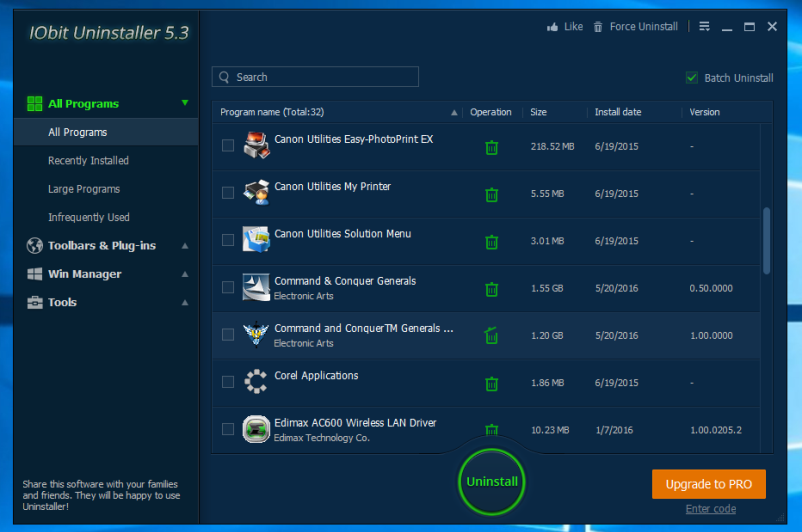
Task: Click the Canon Solution Menu program icon
Action: 256,239
